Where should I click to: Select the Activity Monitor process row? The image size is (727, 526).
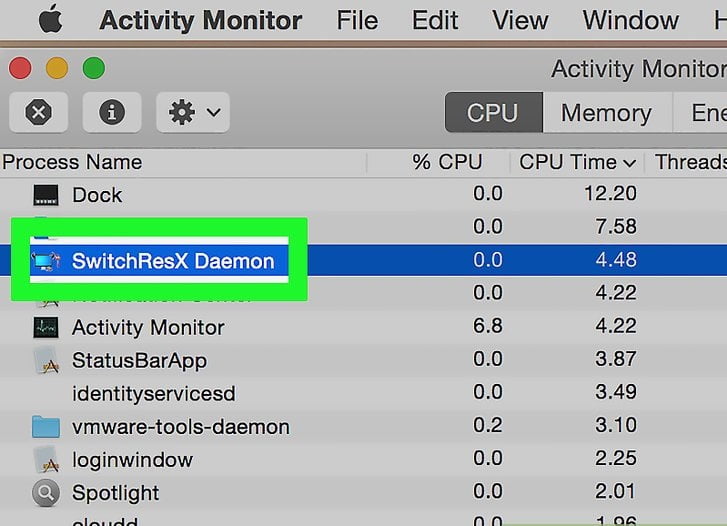[364, 327]
